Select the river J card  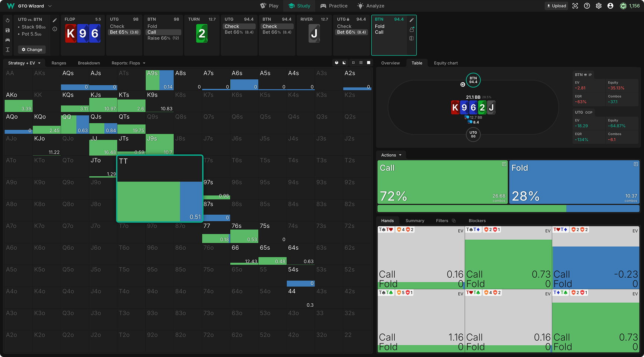[314, 34]
